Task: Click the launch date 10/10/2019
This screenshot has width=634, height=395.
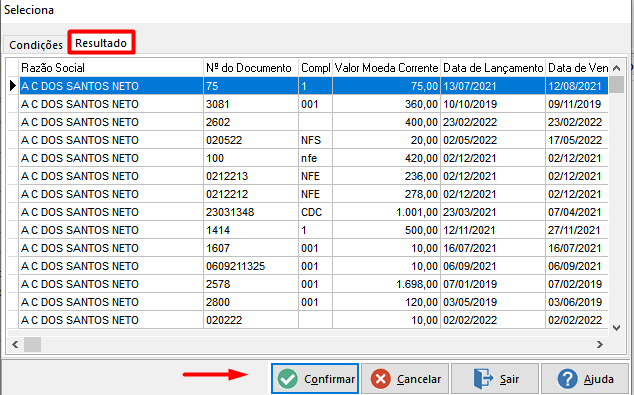Action: click(493, 104)
